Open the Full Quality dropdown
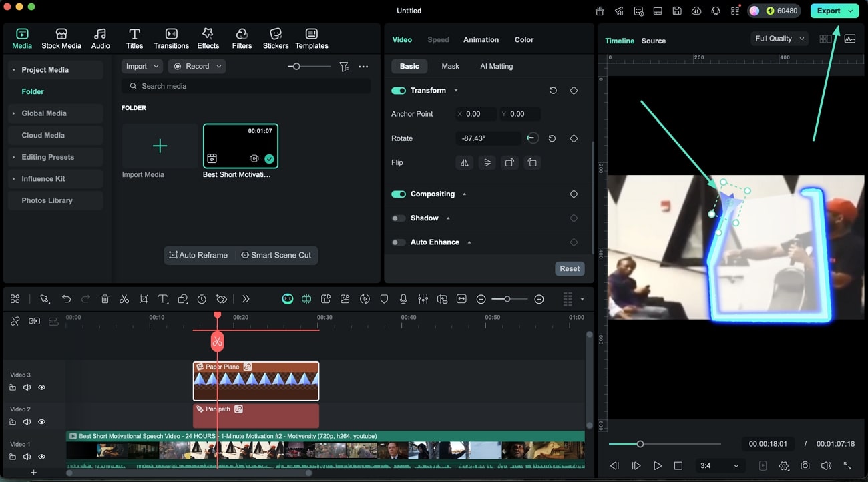The width and height of the screenshot is (868, 482). (x=779, y=38)
